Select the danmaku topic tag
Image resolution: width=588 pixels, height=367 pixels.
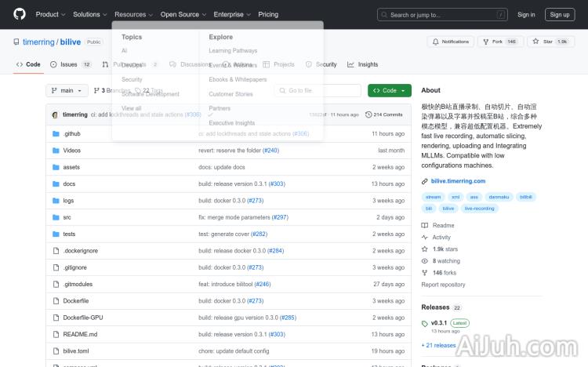(498, 197)
